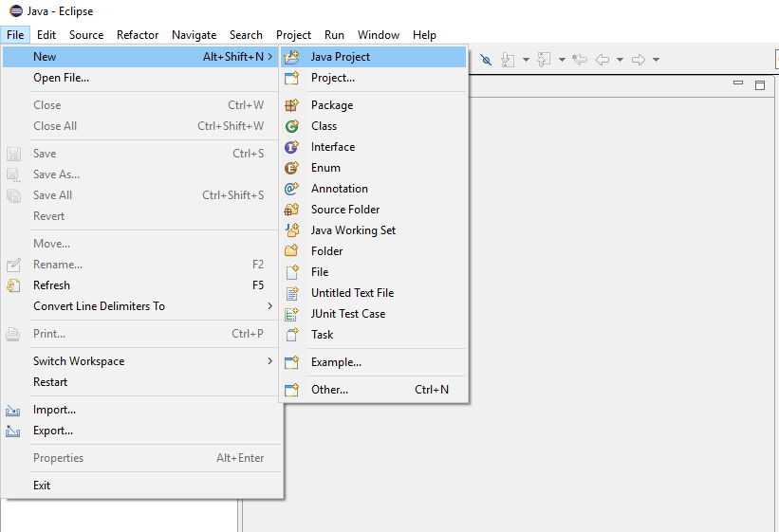
Task: Click the green Class icon
Action: click(x=291, y=126)
